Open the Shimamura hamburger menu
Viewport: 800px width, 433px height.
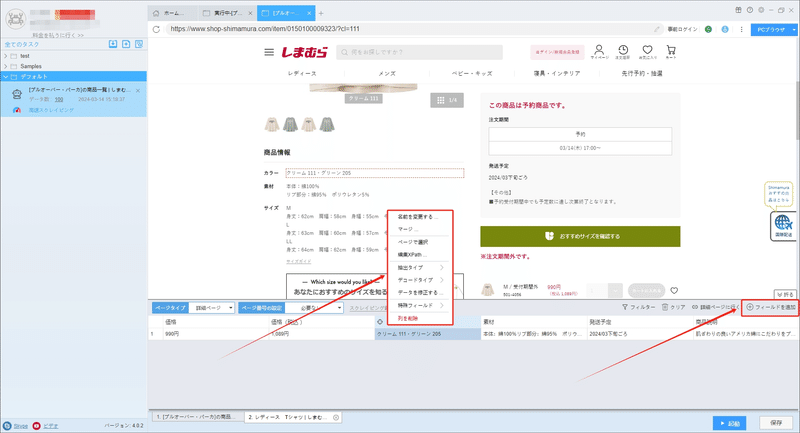click(x=269, y=52)
